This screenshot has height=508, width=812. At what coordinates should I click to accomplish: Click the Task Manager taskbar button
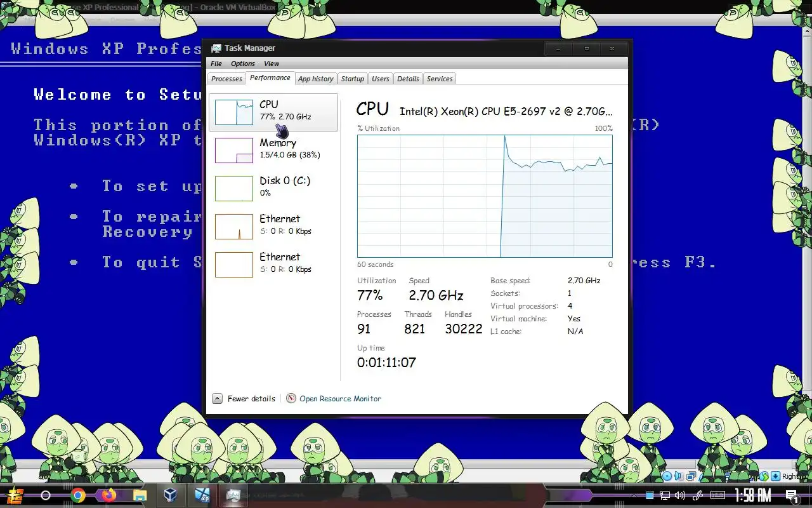coord(233,495)
